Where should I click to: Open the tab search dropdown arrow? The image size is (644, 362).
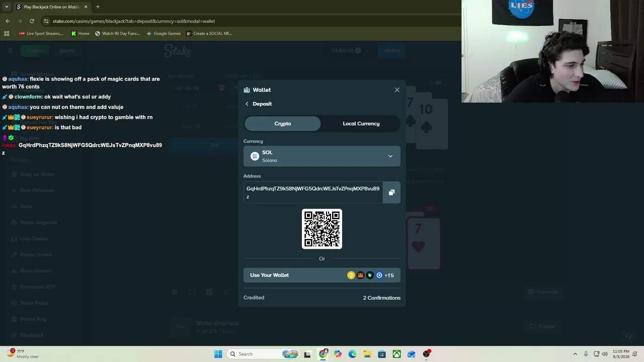(7, 7)
